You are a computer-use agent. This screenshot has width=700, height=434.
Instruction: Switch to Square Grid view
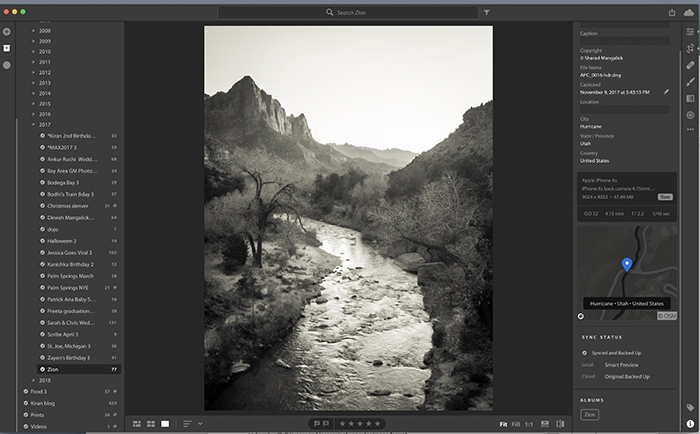[151, 424]
